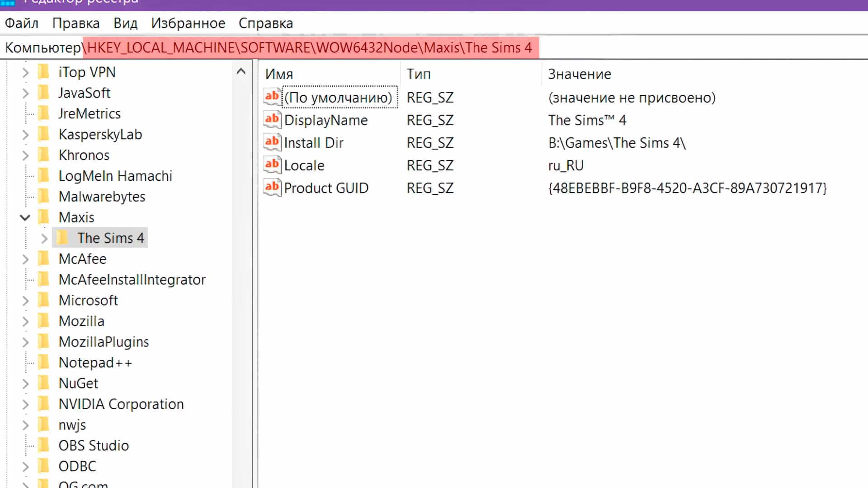This screenshot has width=868, height=488.
Task: Expand the NVIDIA Corporation key
Action: [x=25, y=404]
